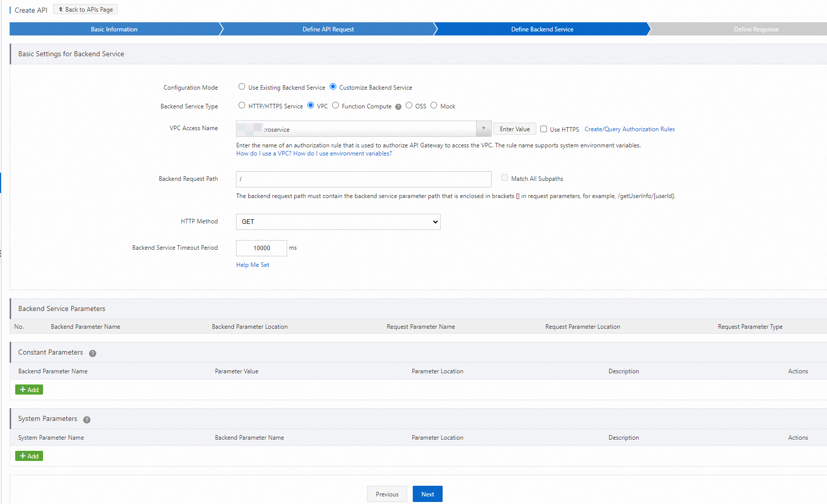The width and height of the screenshot is (827, 504).
Task: Open the Function Compute help tooltip
Action: 398,106
